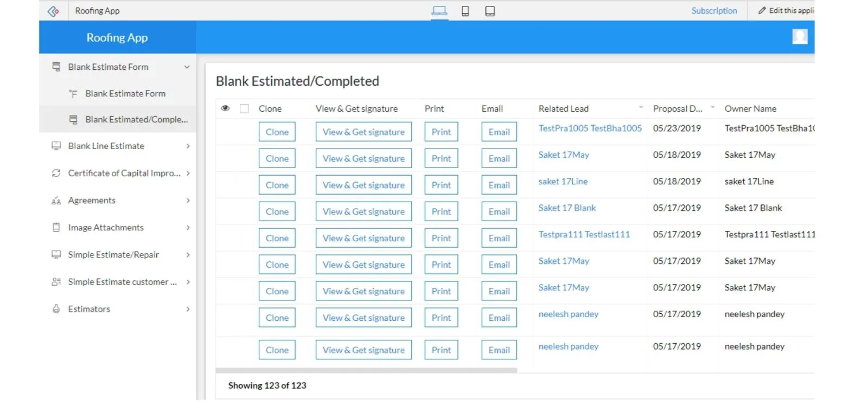Open Testpra111 Testlast111 lead link

[x=584, y=235]
